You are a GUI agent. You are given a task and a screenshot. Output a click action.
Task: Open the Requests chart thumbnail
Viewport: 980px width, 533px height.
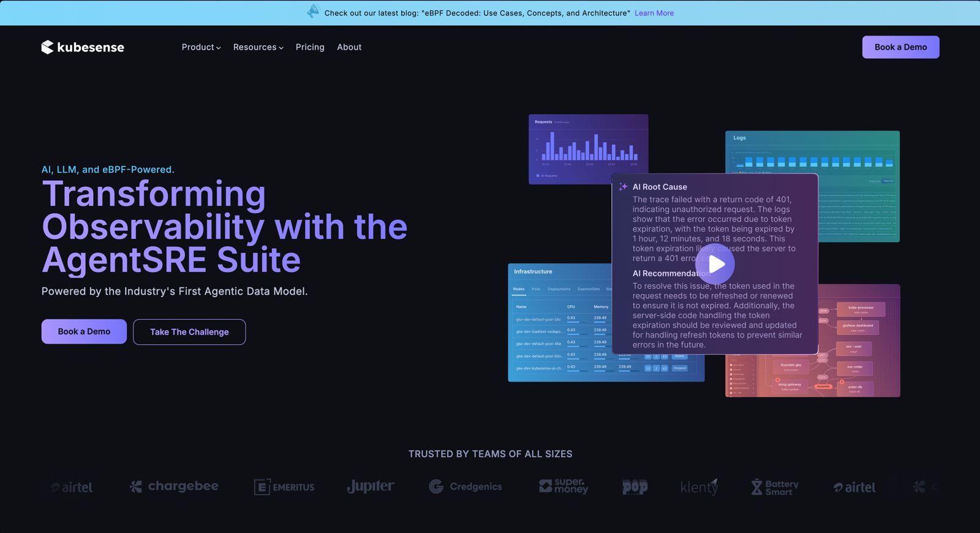pos(588,149)
